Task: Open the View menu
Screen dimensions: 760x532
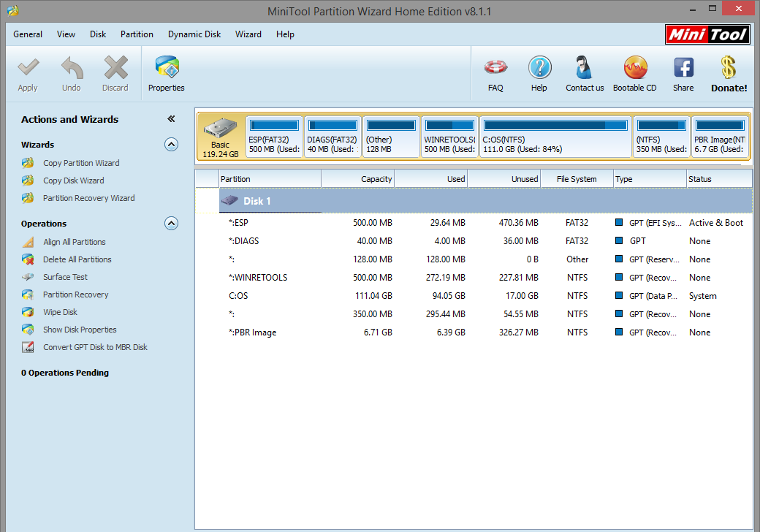Action: click(66, 34)
